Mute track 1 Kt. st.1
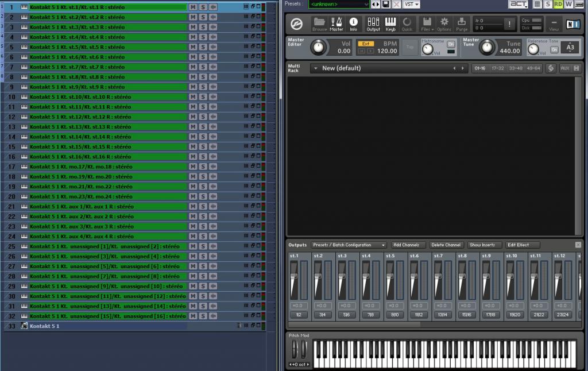 point(193,7)
